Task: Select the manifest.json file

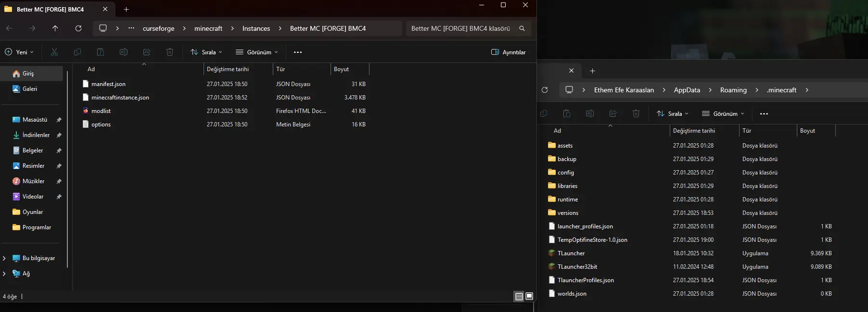Action: point(108,84)
